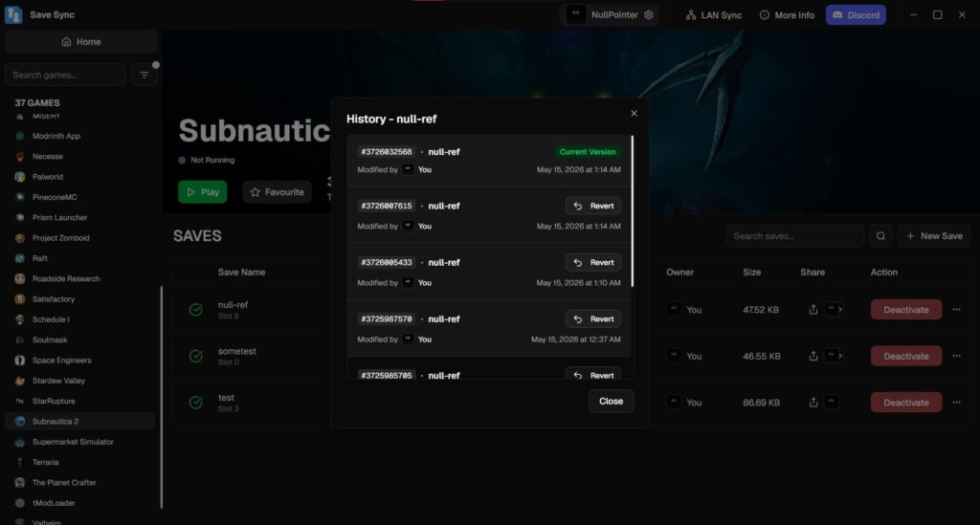Image resolution: width=980 pixels, height=525 pixels.
Task: Select Subnautica 2 in games list
Action: coord(80,422)
